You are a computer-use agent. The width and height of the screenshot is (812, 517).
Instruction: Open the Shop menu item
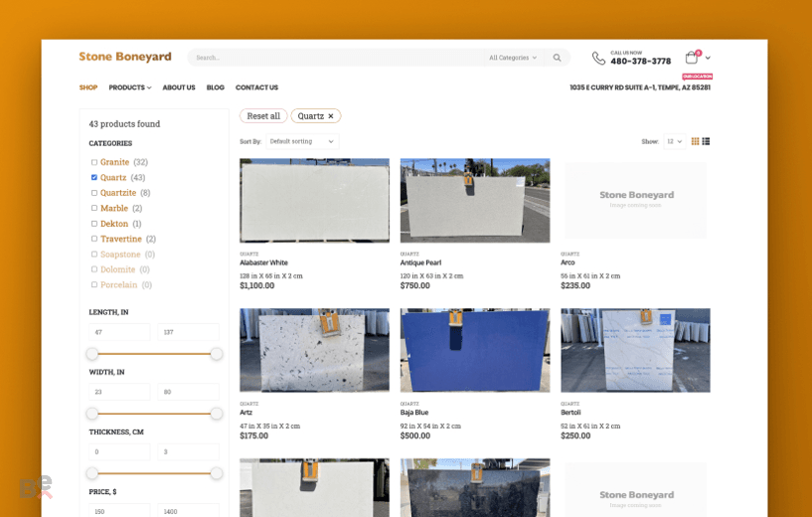[88, 87]
